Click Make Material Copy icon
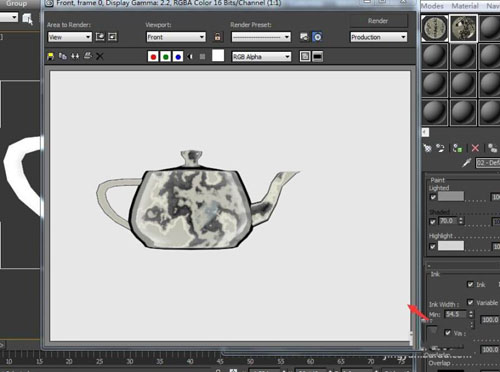 tap(493, 148)
